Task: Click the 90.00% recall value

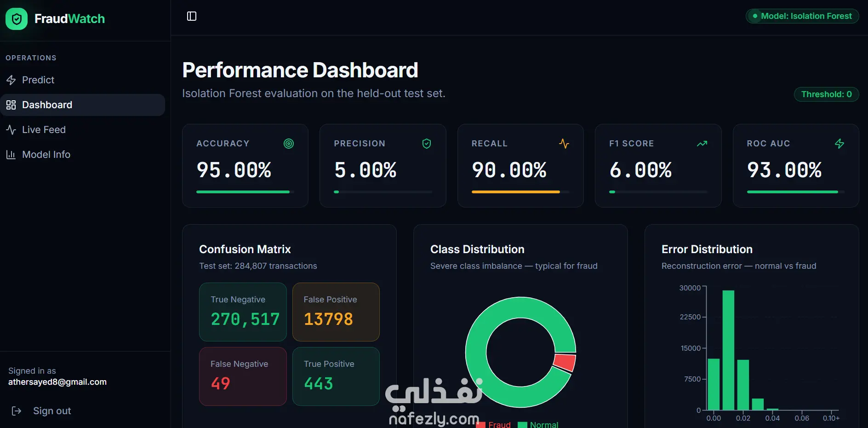Action: pyautogui.click(x=509, y=170)
